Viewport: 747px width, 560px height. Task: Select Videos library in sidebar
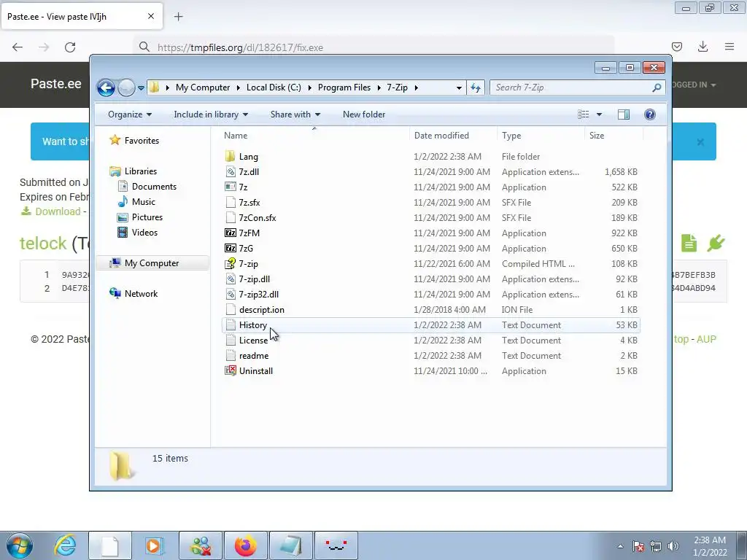144,233
